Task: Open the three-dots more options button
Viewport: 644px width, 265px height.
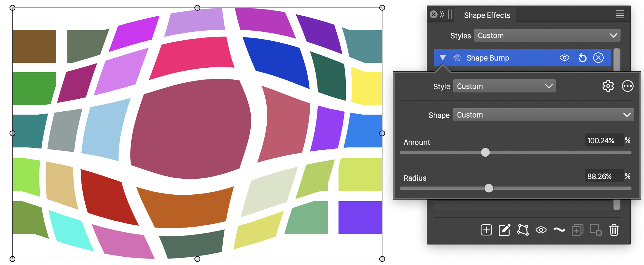Action: tap(627, 86)
